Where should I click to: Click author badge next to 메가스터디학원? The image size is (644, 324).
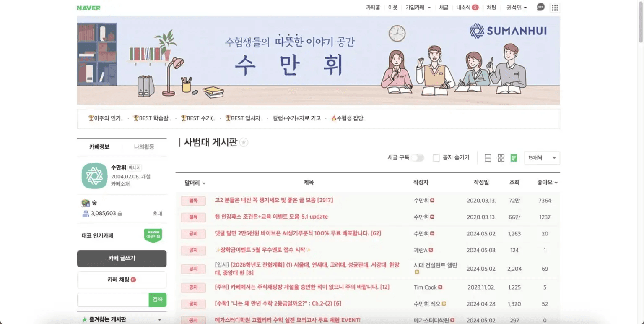(453, 320)
